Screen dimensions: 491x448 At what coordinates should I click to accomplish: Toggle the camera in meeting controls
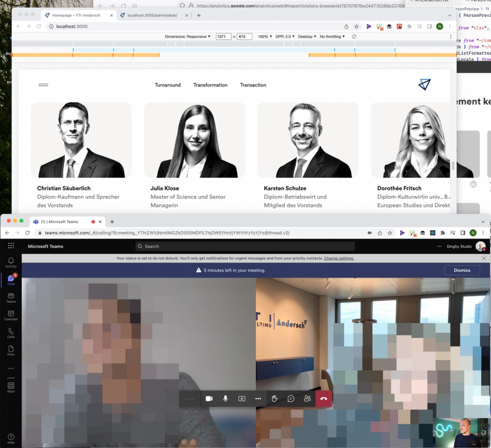click(209, 398)
